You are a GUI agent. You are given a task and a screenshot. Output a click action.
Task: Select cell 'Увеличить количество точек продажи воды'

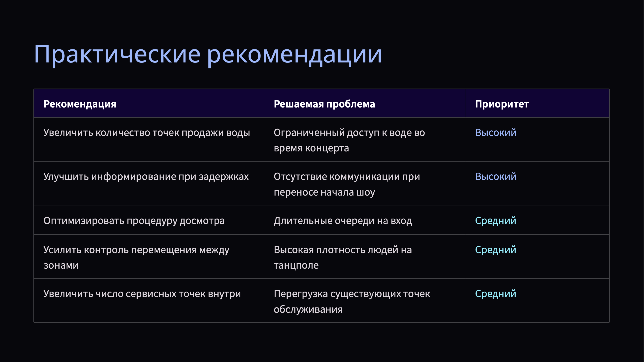tap(147, 132)
